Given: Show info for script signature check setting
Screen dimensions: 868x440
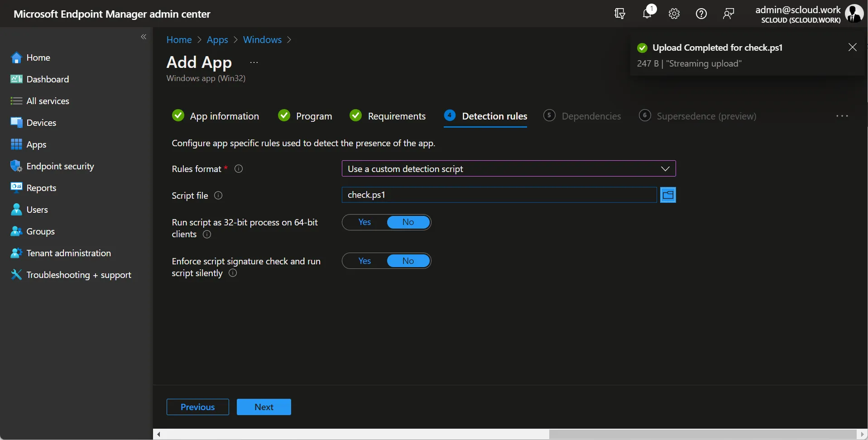Looking at the screenshot, I should pyautogui.click(x=233, y=273).
